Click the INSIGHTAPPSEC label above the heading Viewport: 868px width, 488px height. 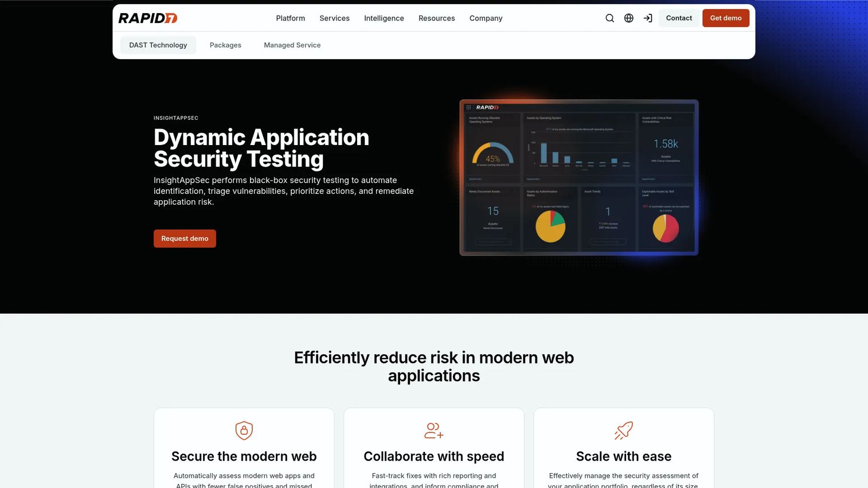tap(176, 118)
